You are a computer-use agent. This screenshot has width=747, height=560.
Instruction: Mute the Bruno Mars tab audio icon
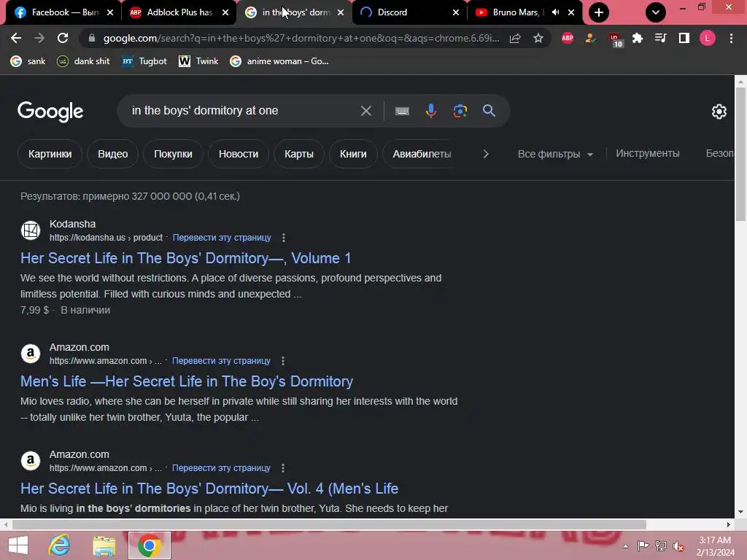[x=555, y=12]
